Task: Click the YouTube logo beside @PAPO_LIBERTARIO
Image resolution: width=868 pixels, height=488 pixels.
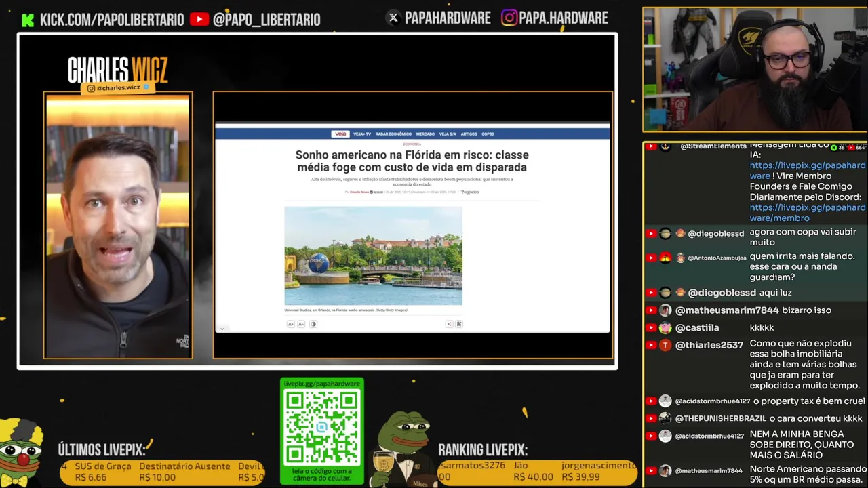Action: pyautogui.click(x=199, y=20)
